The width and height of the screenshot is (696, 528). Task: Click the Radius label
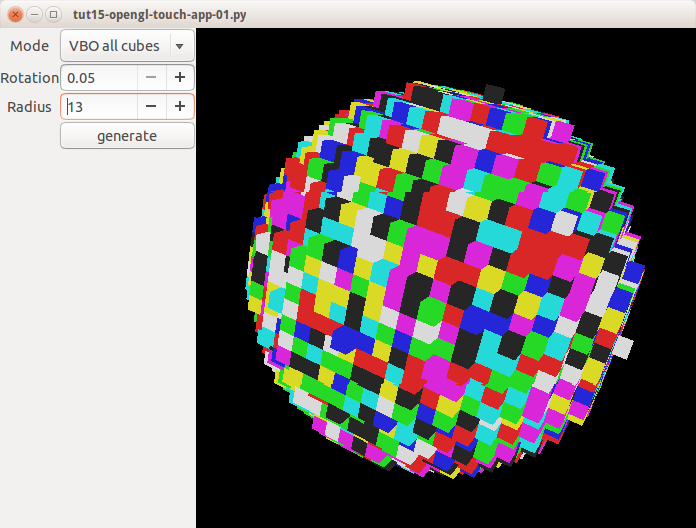click(29, 108)
